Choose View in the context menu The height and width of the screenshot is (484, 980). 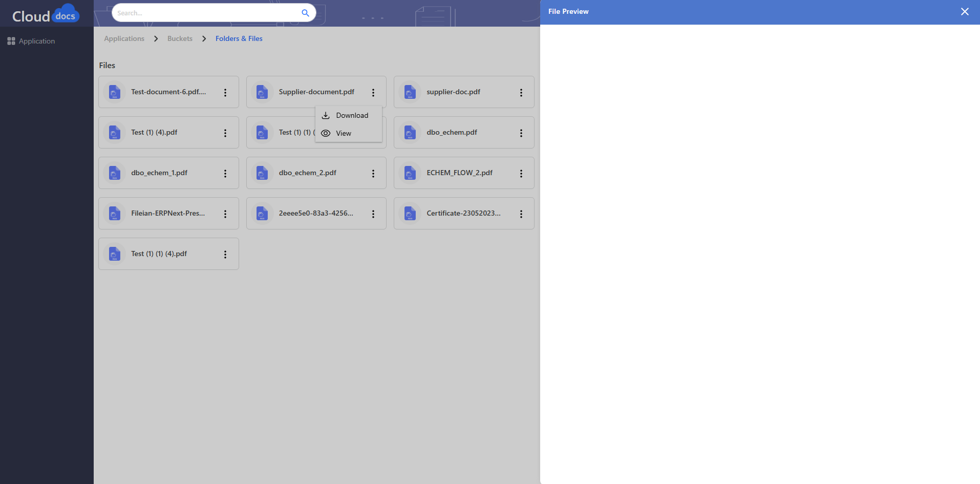coord(343,133)
